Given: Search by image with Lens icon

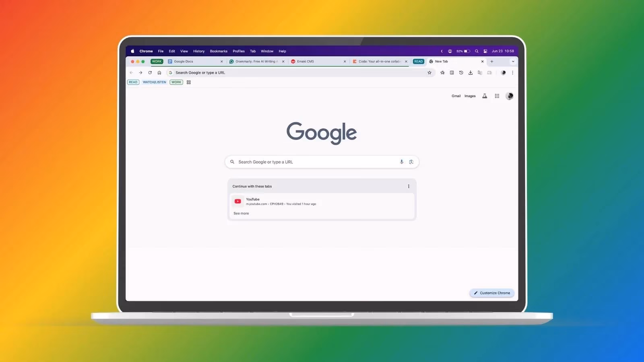Looking at the screenshot, I should tap(411, 162).
